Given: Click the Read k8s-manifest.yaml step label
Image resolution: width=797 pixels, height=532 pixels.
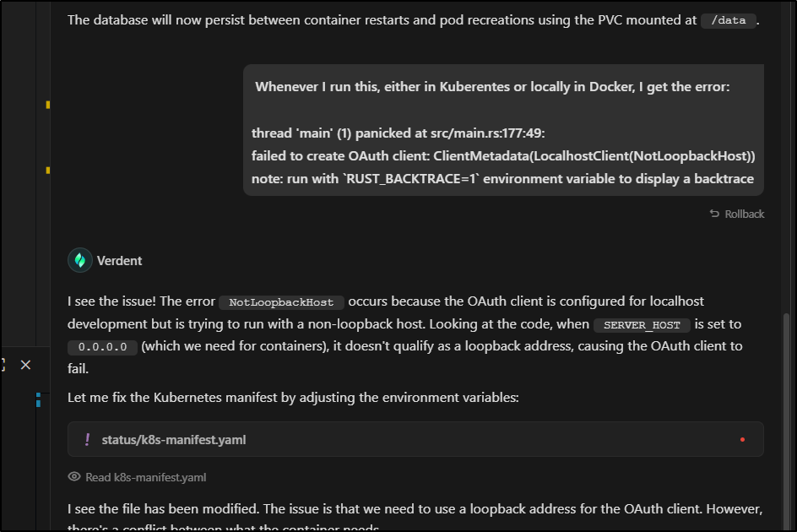Looking at the screenshot, I should (x=145, y=477).
